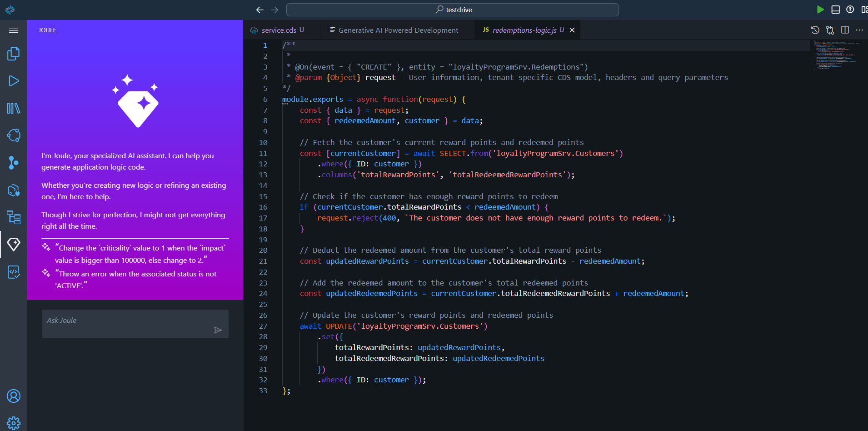Viewport: 868px width, 431px height.
Task: Click the green Run triangle in title bar
Action: (x=820, y=10)
